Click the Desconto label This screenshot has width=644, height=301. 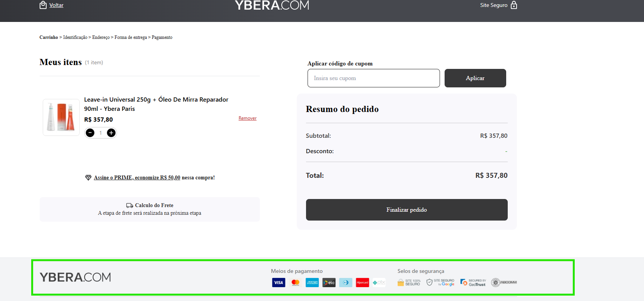(x=320, y=151)
